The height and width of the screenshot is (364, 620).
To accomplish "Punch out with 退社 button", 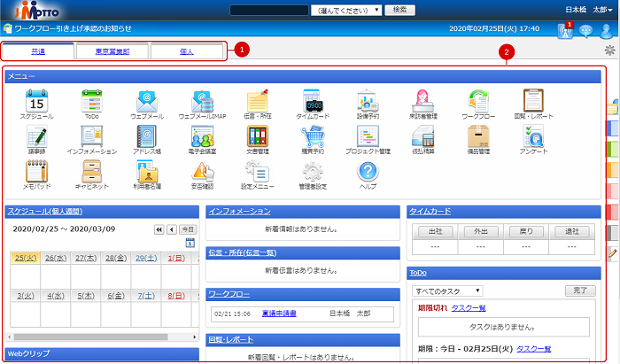I will pos(572,232).
